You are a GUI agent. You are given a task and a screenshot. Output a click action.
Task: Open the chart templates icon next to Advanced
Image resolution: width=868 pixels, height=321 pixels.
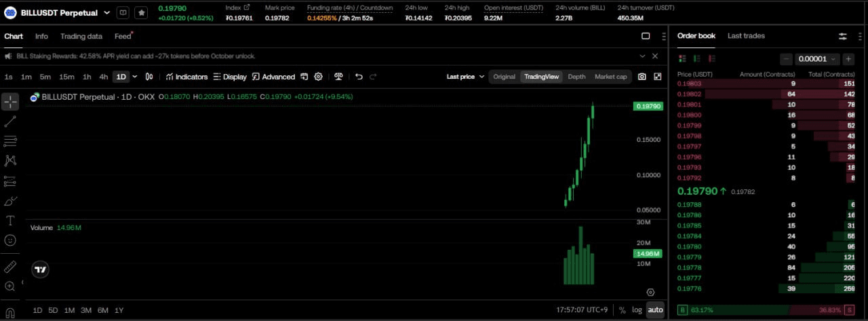point(304,77)
